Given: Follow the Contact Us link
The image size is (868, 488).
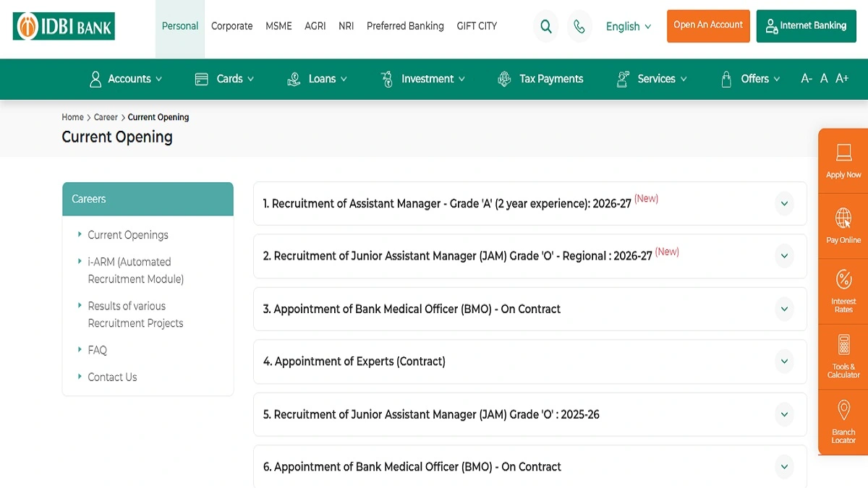Looking at the screenshot, I should tap(112, 377).
